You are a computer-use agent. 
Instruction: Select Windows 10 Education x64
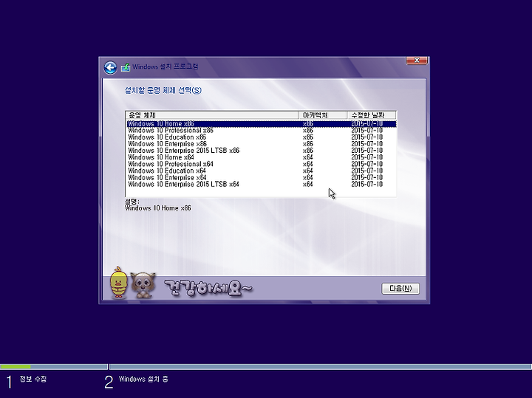(x=262, y=171)
